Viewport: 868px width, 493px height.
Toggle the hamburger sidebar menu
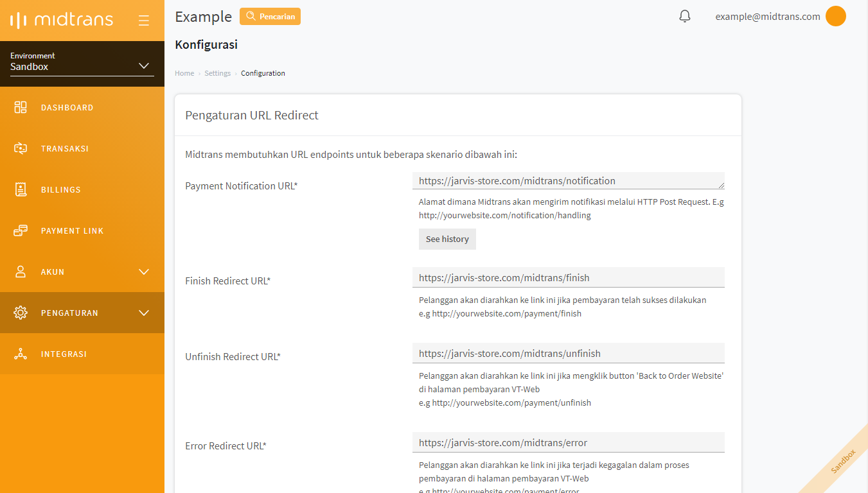144,21
